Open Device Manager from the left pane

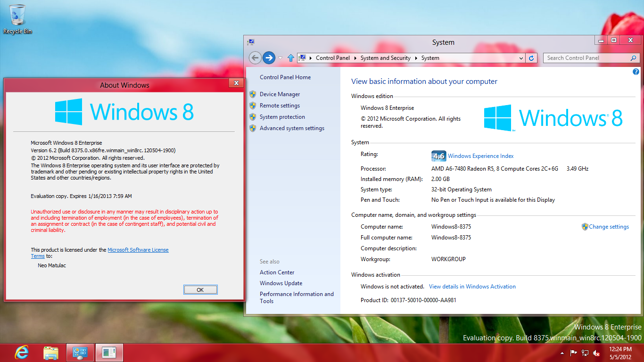(x=280, y=94)
